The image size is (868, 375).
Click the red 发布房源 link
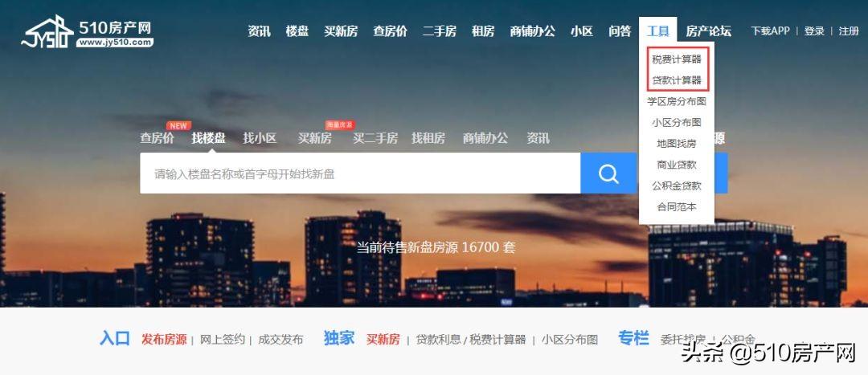point(164,339)
